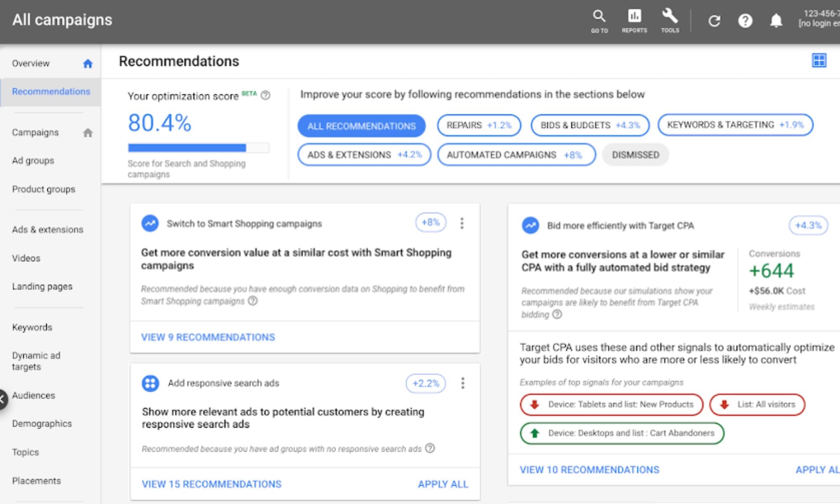Open responsive search ads card overflow menu
840x504 pixels.
(x=462, y=383)
